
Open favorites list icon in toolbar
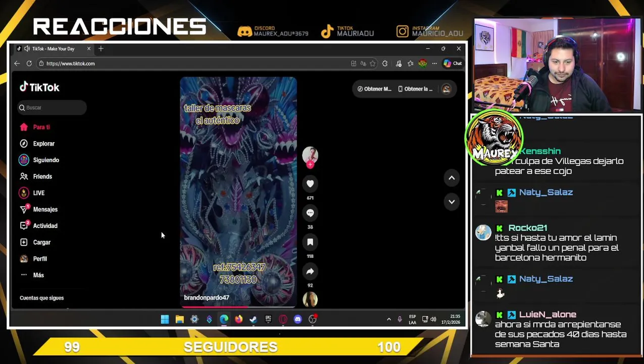pos(410,64)
